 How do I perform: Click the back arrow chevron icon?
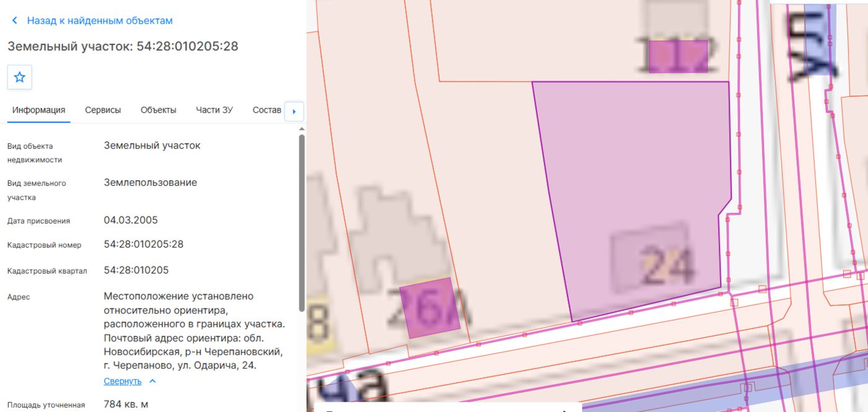tap(14, 21)
